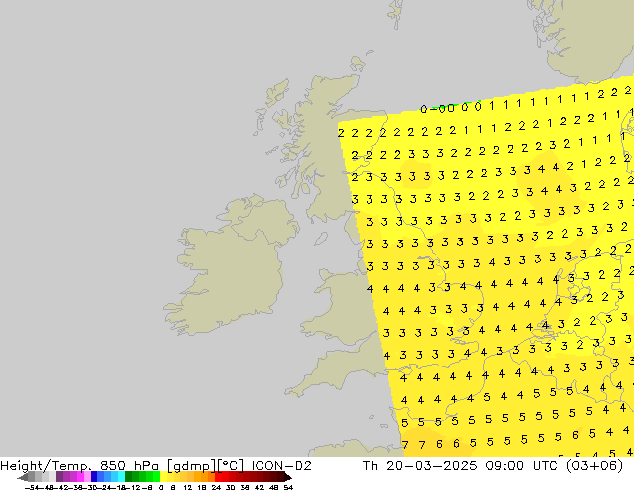Click the '(03+06)' forecast run label
Screen dimensions: 634x490
pos(594,466)
